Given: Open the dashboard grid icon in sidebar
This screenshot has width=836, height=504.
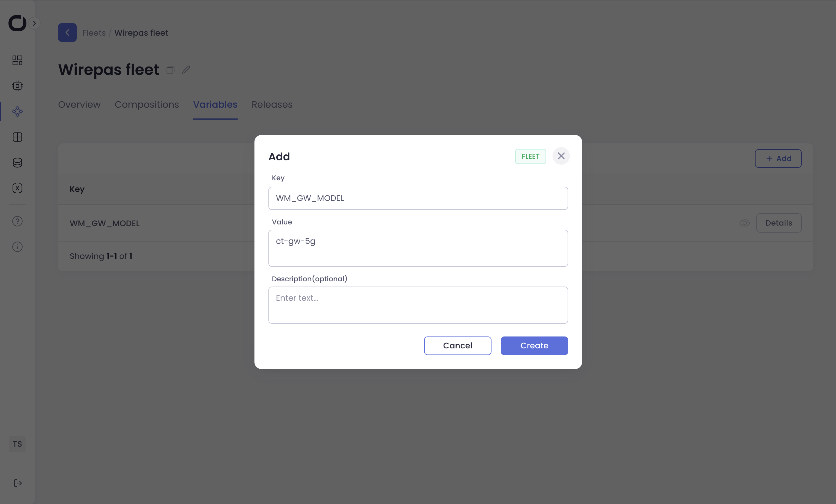Looking at the screenshot, I should point(17,60).
